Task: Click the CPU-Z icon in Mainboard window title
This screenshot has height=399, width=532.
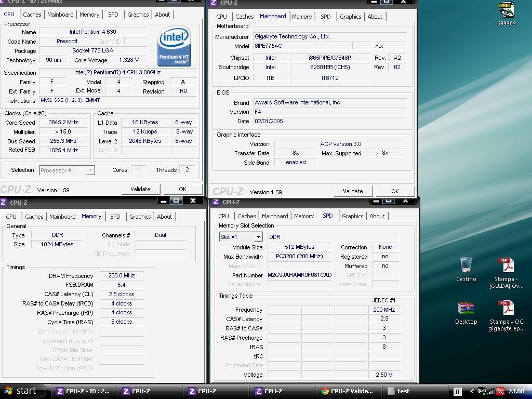Action: coord(214,3)
